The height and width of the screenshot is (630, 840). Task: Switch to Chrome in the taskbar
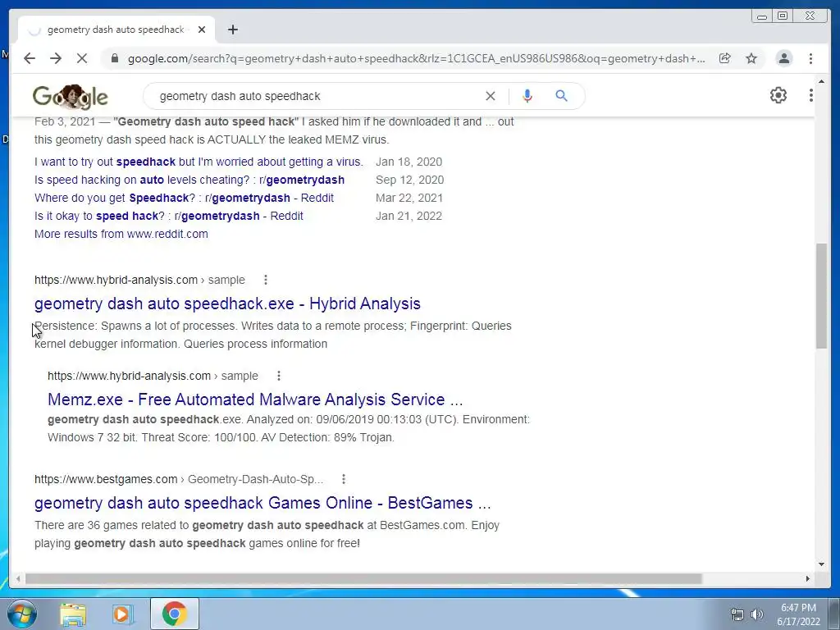tap(175, 614)
